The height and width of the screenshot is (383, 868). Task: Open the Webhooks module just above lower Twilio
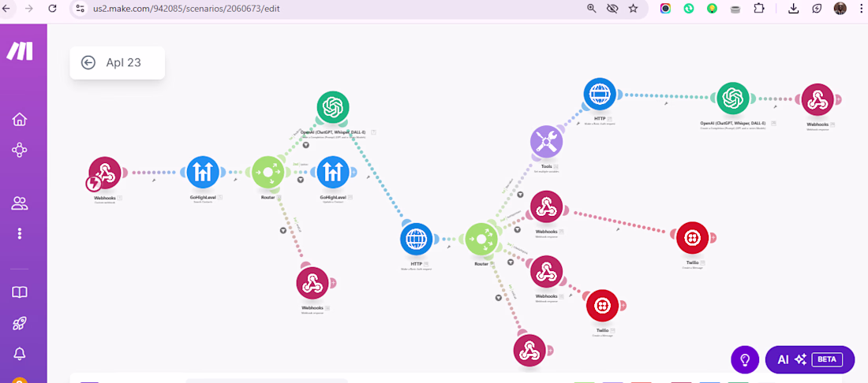546,272
